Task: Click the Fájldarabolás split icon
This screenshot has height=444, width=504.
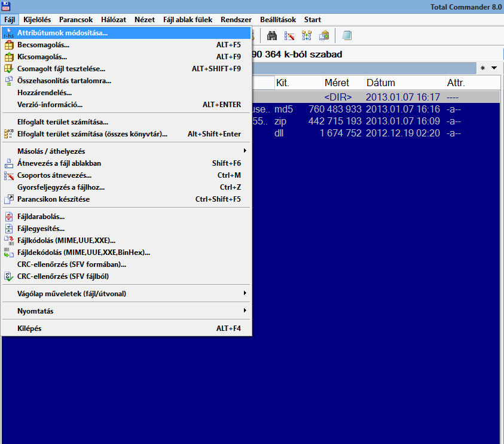Action: click(x=9, y=217)
